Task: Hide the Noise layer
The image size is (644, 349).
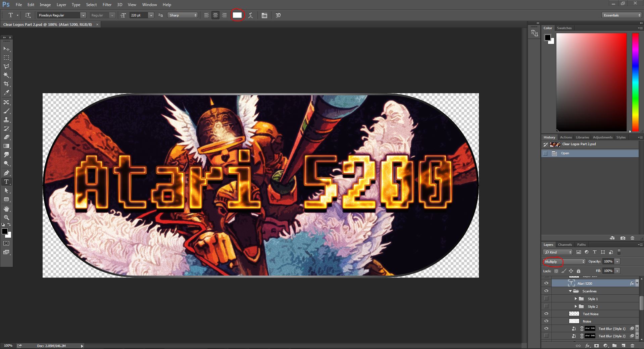Action: click(546, 321)
